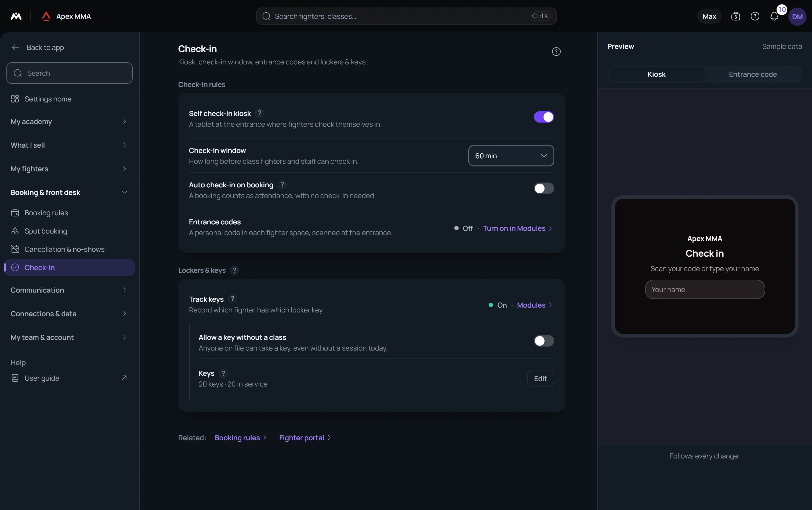
Task: Show help tooltip for Lockers & keys heading
Action: [234, 270]
